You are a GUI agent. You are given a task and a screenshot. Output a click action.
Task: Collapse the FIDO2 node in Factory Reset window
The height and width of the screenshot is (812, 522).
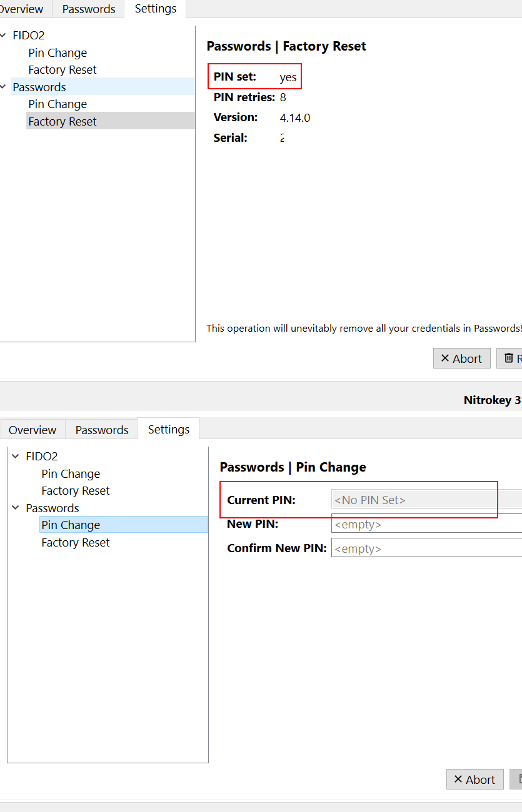(3, 36)
